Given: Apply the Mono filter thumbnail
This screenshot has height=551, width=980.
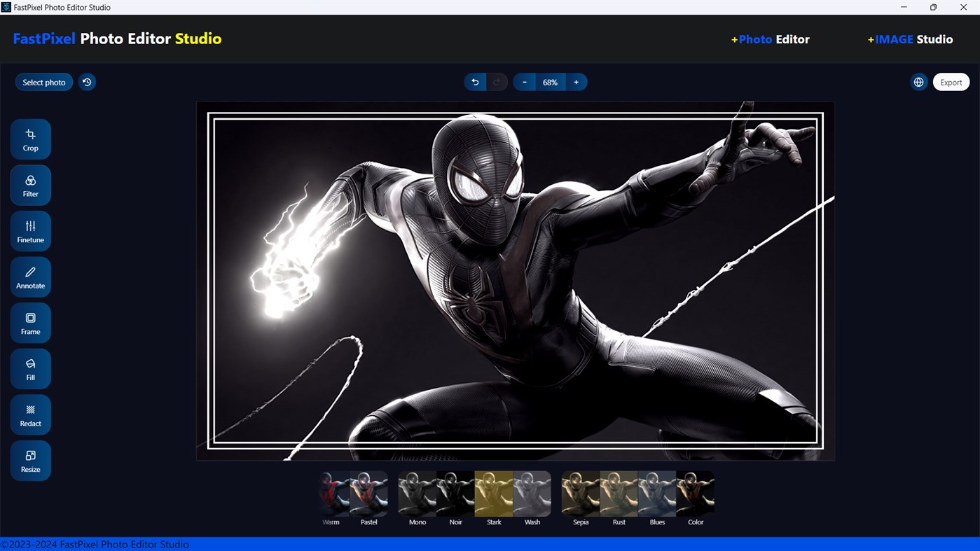Looking at the screenshot, I should coord(417,498).
